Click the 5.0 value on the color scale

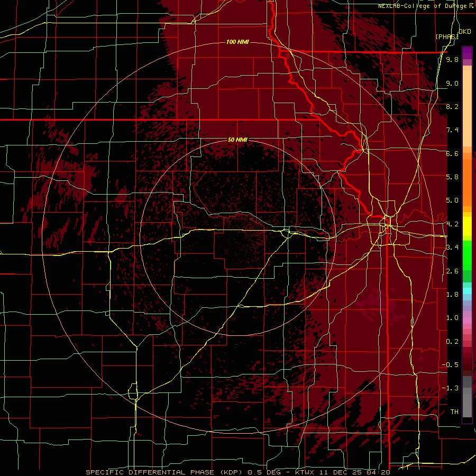click(x=452, y=200)
